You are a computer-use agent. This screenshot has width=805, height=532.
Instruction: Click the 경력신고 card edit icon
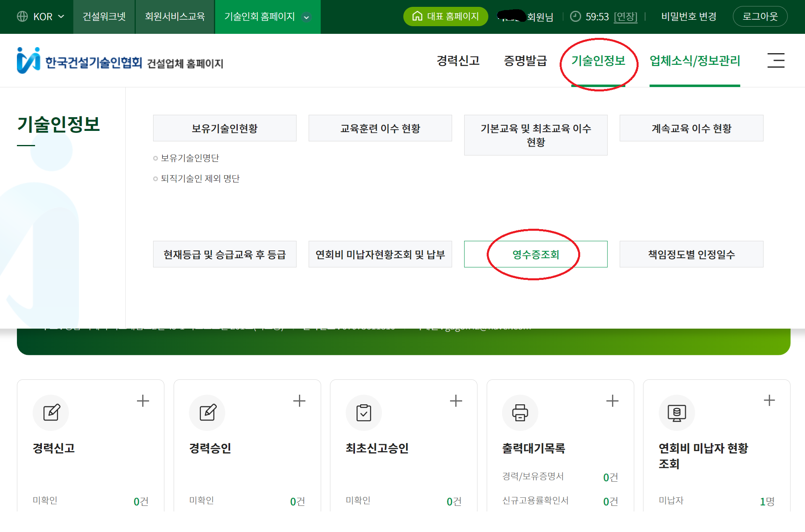tap(51, 412)
